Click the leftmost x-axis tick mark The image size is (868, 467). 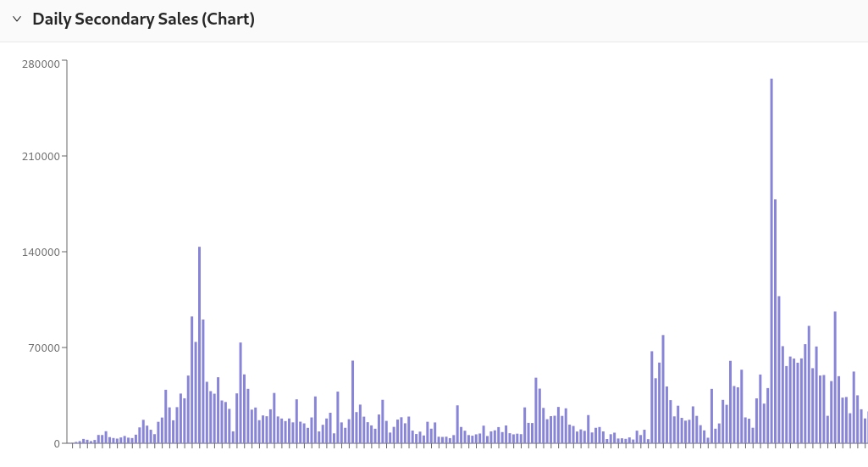[x=73, y=446]
